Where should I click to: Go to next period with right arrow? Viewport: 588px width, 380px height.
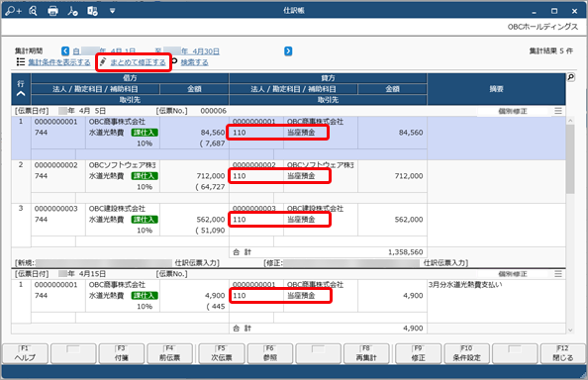(288, 51)
